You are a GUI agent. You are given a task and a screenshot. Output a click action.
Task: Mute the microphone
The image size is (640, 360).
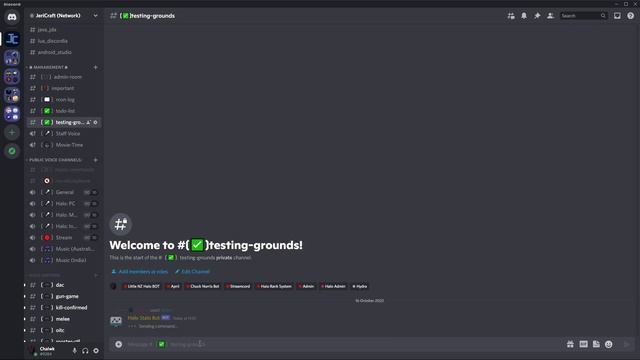[x=74, y=351]
